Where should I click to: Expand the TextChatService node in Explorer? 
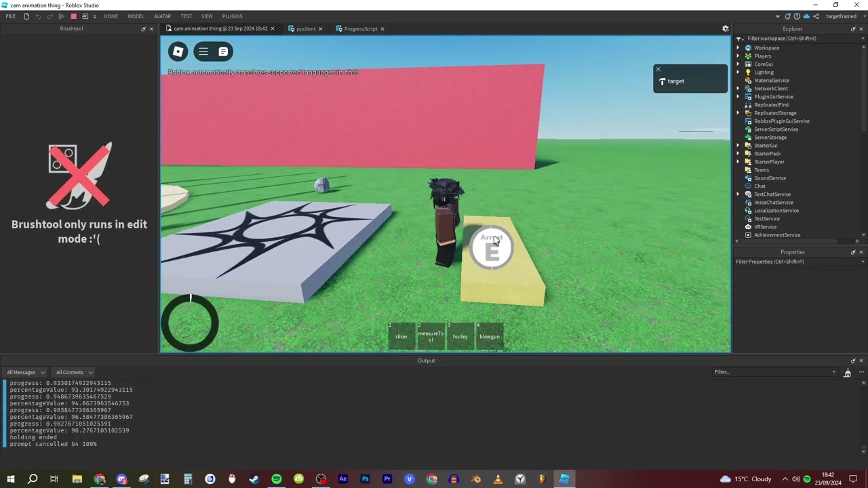click(738, 195)
